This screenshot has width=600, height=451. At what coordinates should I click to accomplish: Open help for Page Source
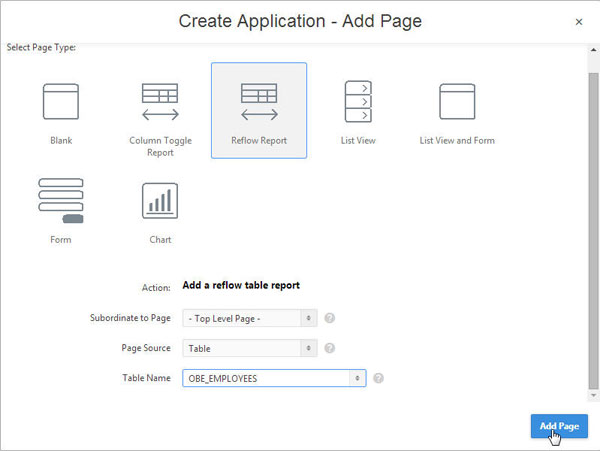pos(329,348)
